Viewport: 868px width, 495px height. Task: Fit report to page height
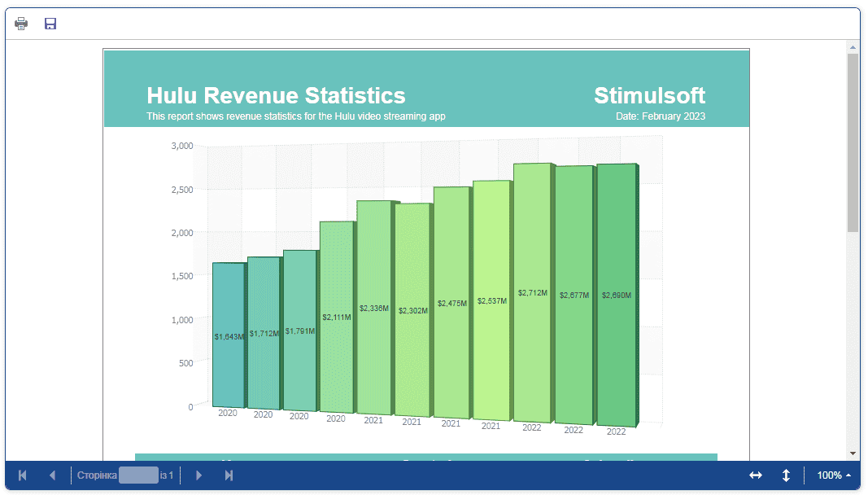pos(786,475)
